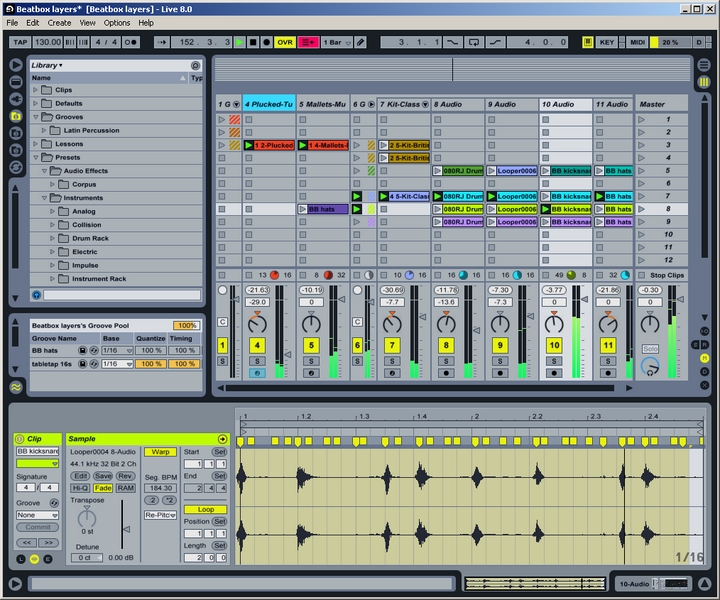Open the Library chooser dropdown
The image size is (720, 600).
[47, 65]
